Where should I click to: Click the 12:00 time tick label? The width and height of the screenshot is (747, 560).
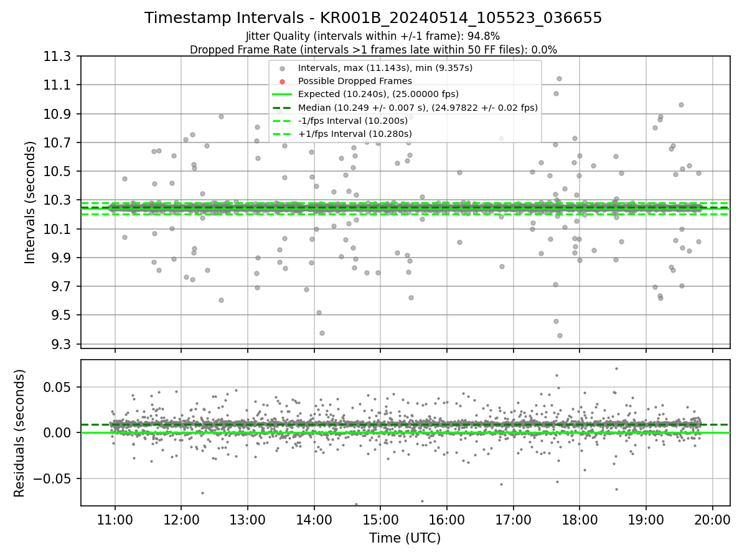click(181, 519)
